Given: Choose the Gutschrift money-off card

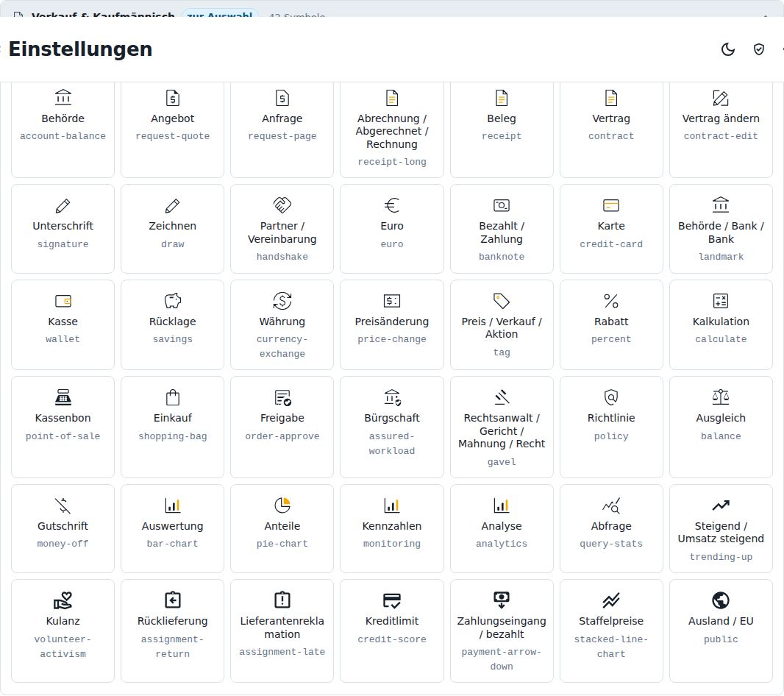Looking at the screenshot, I should [x=63, y=528].
